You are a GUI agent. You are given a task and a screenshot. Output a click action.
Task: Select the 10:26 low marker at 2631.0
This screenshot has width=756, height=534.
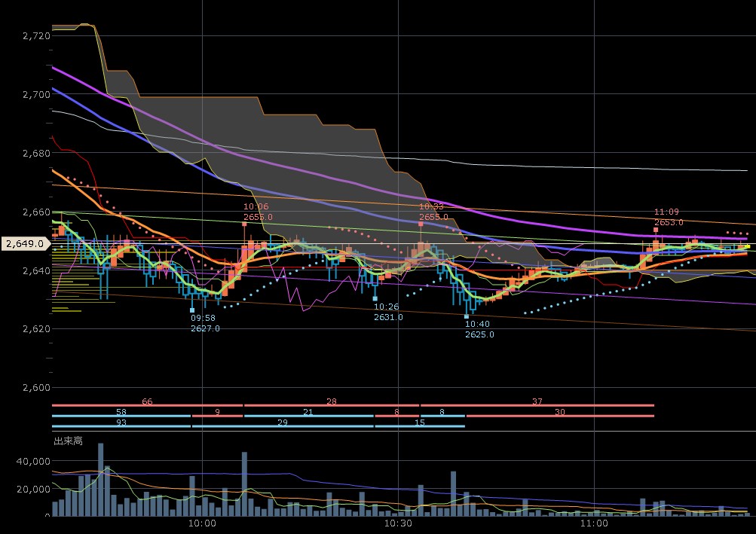click(375, 299)
